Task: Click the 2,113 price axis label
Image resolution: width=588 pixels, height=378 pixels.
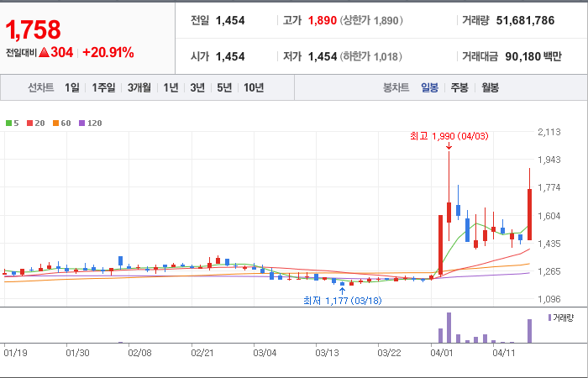Action: pos(549,132)
